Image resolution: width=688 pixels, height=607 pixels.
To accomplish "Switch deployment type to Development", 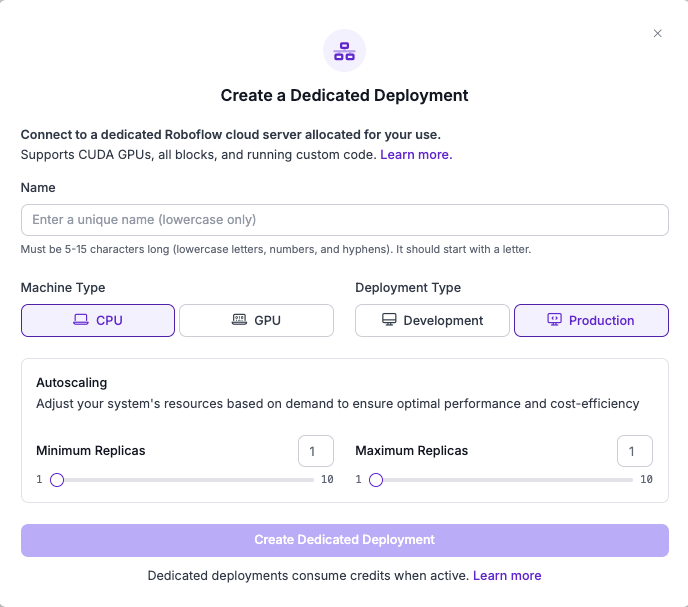I will click(x=432, y=320).
